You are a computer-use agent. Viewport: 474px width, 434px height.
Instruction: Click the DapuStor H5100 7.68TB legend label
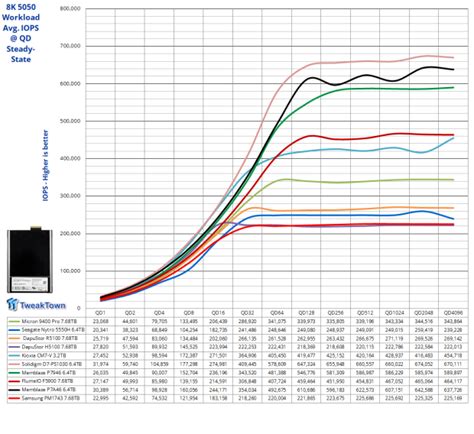coord(50,347)
